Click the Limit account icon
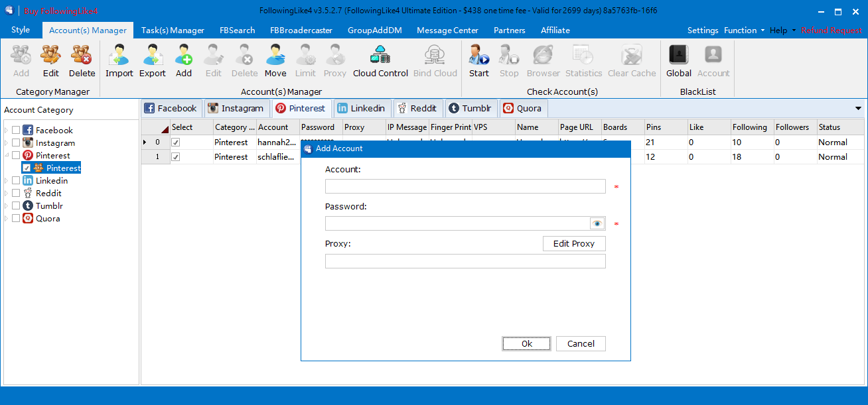868x405 pixels. click(x=305, y=61)
